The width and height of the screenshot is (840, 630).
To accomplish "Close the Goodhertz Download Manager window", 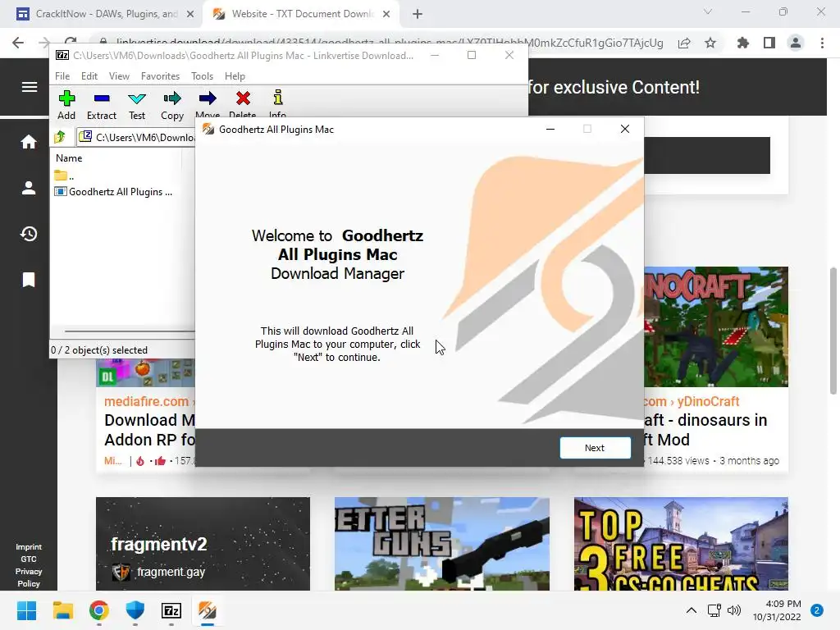I will [624, 129].
